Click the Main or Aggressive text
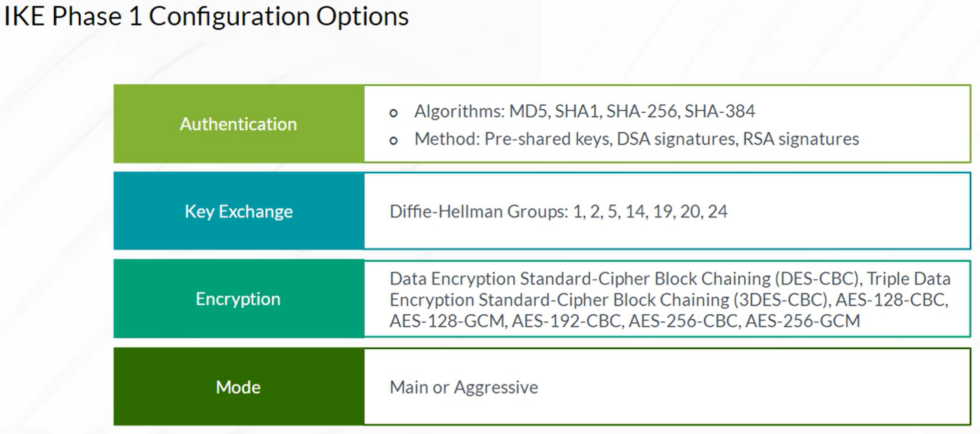 pyautogui.click(x=464, y=387)
